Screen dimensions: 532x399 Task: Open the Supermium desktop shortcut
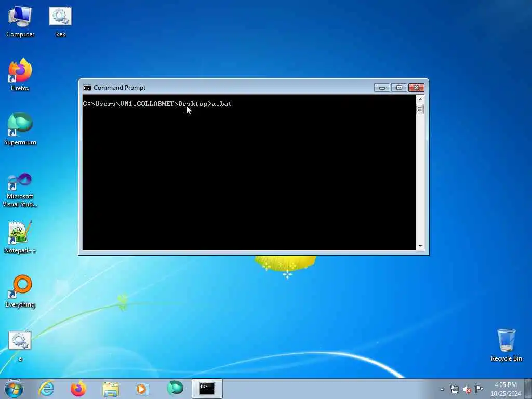[20, 129]
